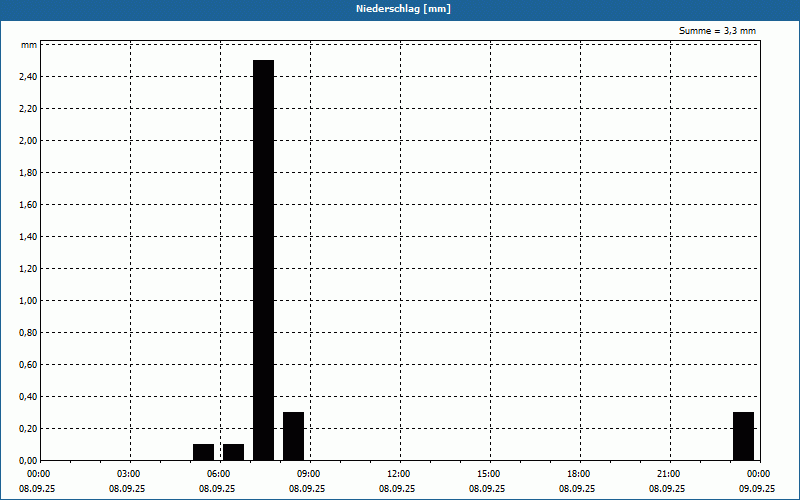The height and width of the screenshot is (500, 800).
Task: Click the 12:00 time axis label
Action: [398, 474]
